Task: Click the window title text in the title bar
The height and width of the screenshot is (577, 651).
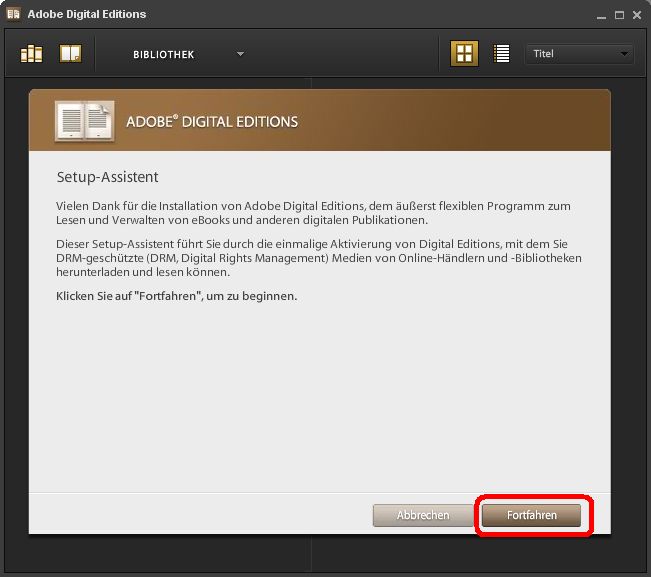Action: pos(86,14)
